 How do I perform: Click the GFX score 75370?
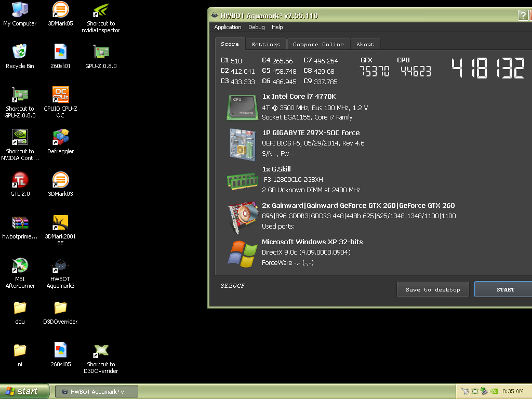374,71
